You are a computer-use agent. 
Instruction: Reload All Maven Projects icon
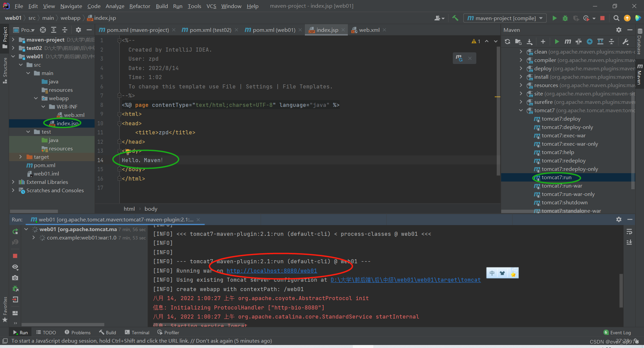coord(507,42)
